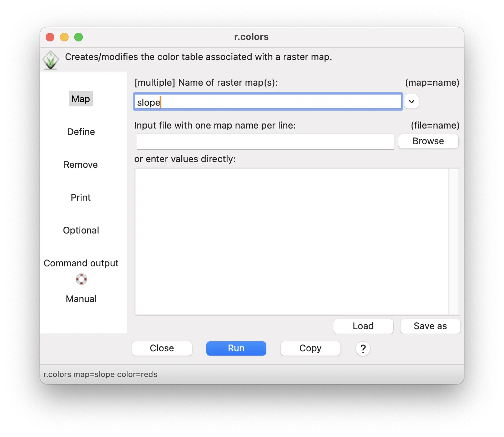Select the Print tab
The height and width of the screenshot is (437, 504).
[x=81, y=197]
